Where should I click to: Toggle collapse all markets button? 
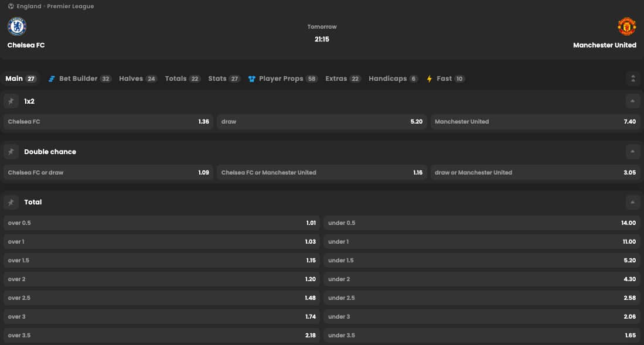click(x=633, y=78)
